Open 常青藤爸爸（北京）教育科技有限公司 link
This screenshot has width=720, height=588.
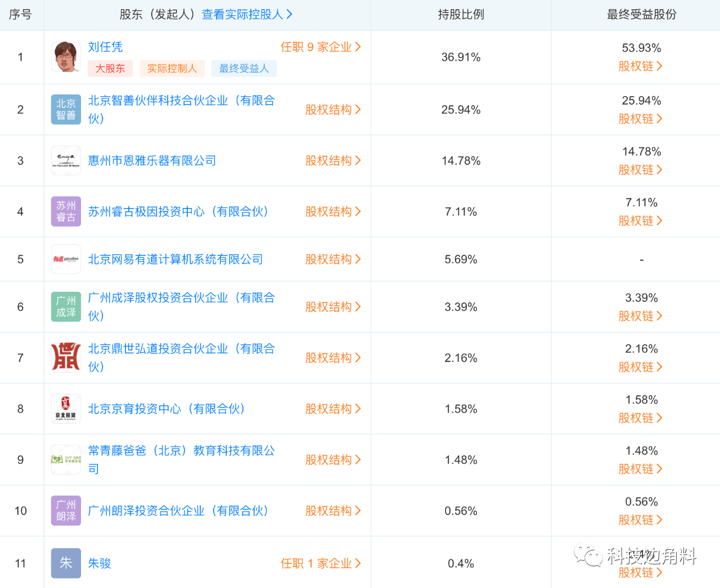(x=181, y=460)
